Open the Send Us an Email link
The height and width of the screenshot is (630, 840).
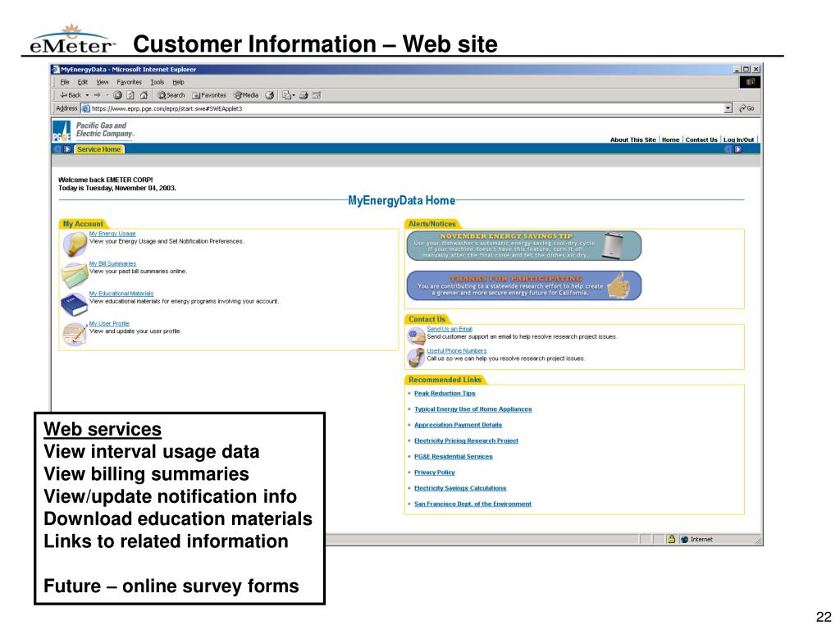point(450,329)
